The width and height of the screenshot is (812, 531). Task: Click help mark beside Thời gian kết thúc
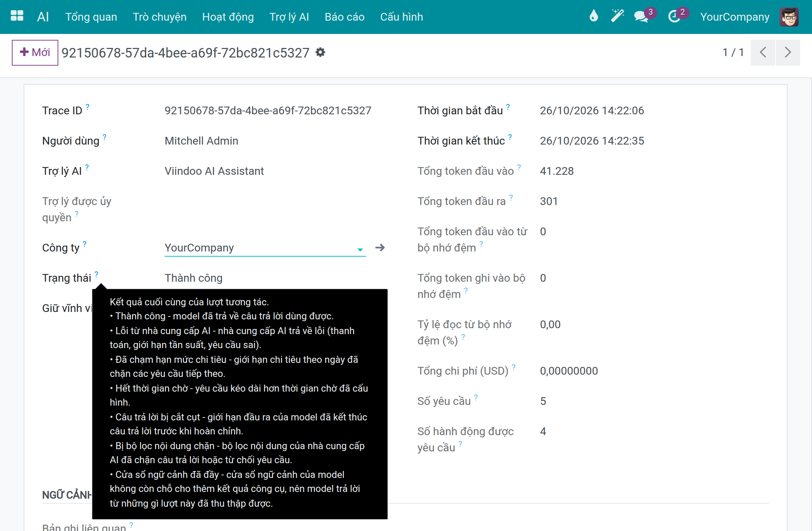[x=510, y=137]
